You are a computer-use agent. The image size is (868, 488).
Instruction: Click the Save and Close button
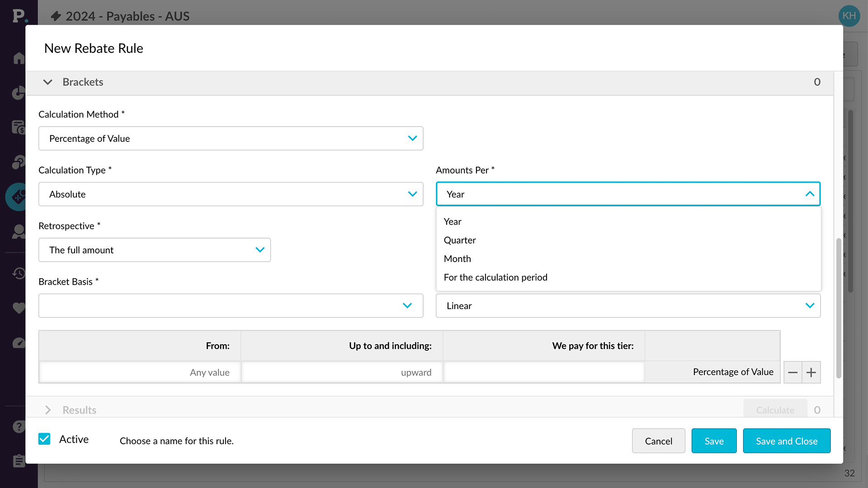[786, 441]
